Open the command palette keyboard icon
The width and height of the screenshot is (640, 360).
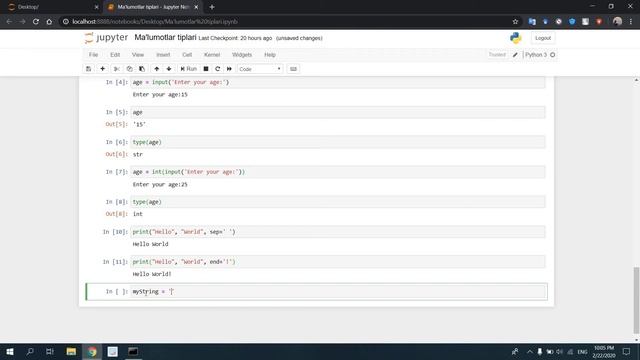[x=293, y=69]
